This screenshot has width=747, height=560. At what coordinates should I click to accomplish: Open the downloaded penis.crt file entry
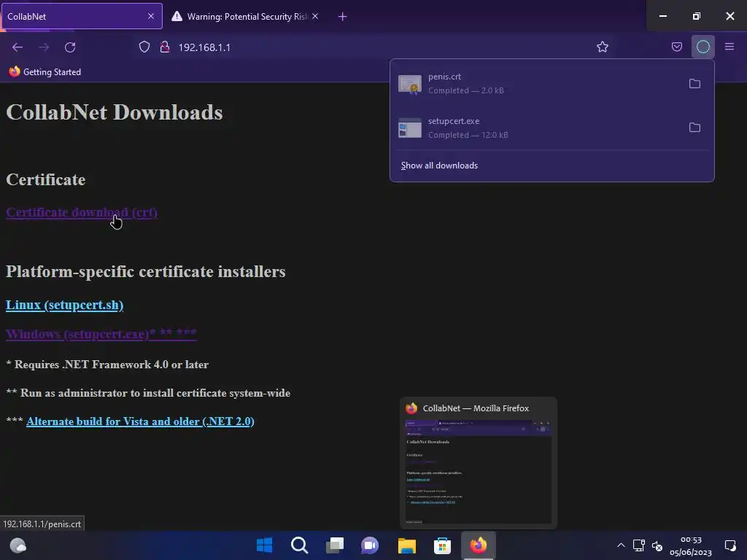click(538, 83)
